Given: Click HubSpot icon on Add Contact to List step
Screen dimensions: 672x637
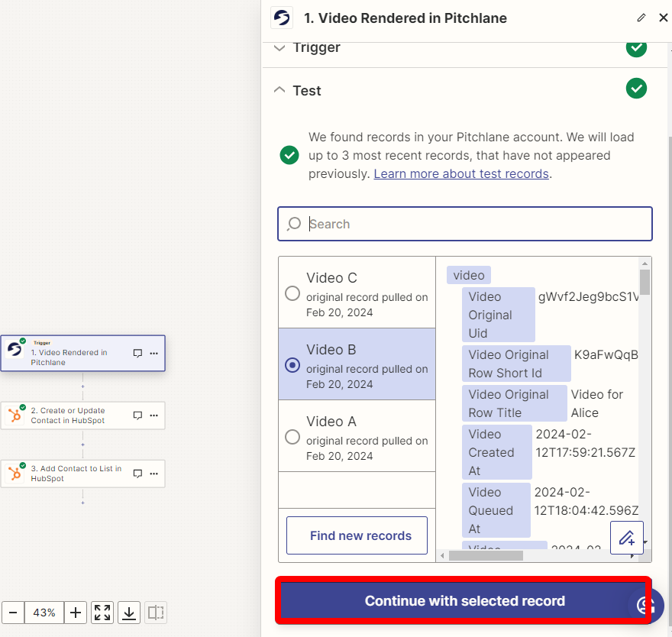Looking at the screenshot, I should pyautogui.click(x=15, y=474).
